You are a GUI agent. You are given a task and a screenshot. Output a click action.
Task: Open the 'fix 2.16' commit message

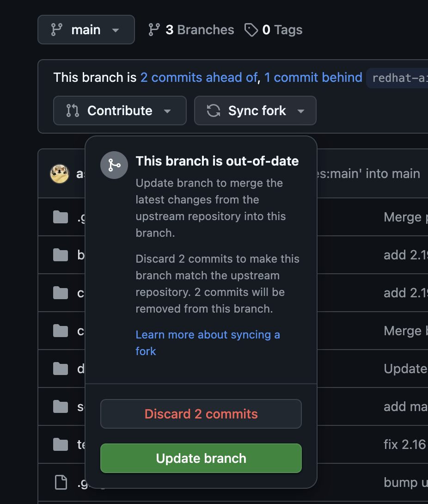[405, 444]
